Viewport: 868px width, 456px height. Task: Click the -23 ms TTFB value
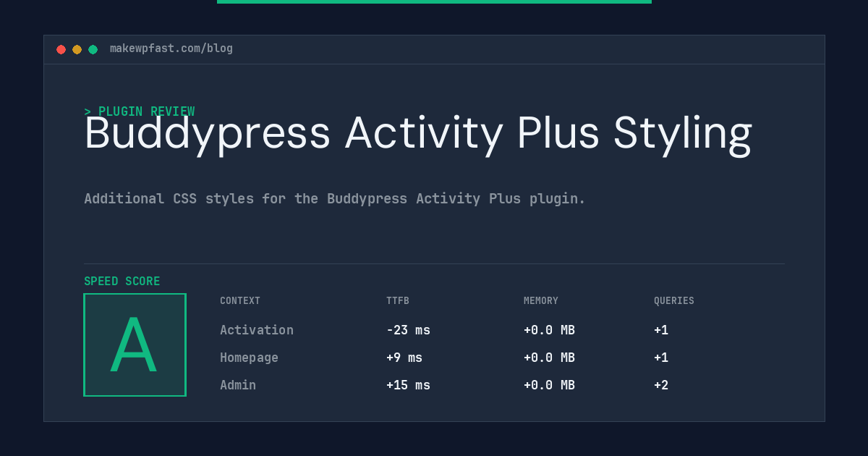[408, 330]
